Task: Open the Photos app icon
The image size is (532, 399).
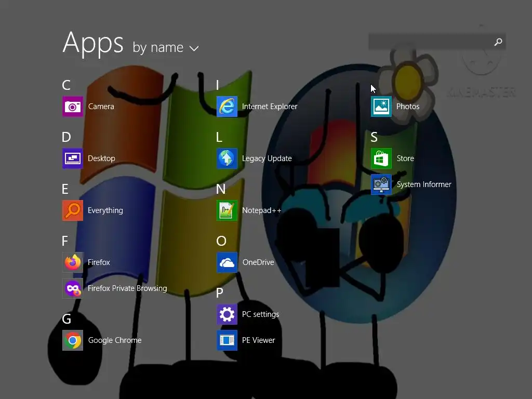Action: (x=381, y=107)
